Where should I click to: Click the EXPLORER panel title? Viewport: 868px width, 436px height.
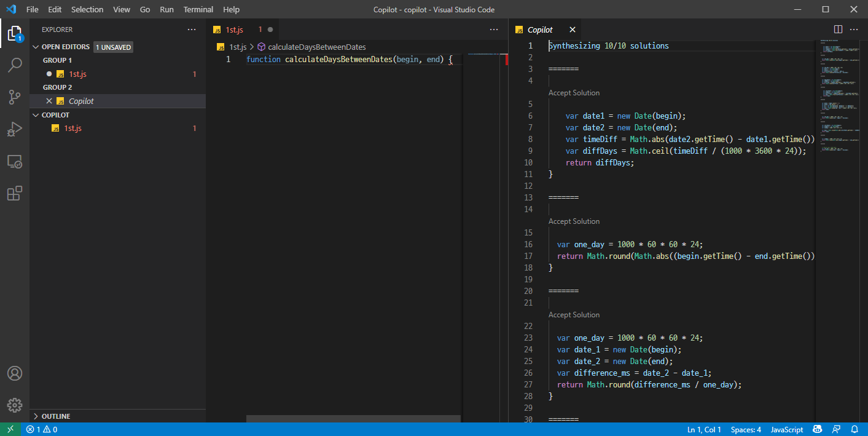point(57,30)
